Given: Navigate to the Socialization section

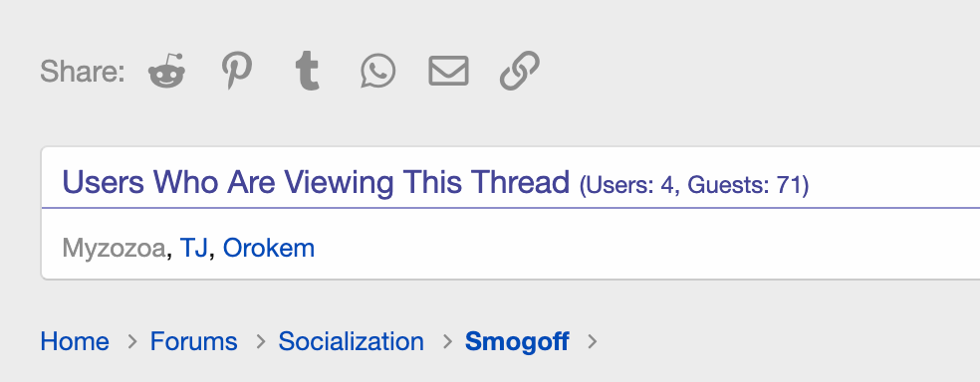Looking at the screenshot, I should click(352, 341).
